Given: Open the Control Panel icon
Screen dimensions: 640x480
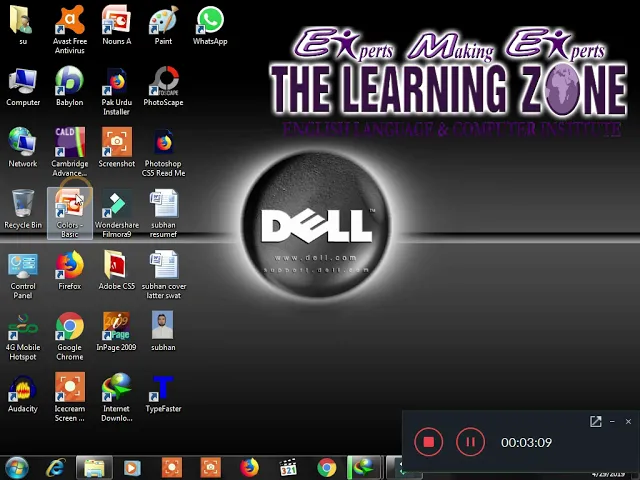Looking at the screenshot, I should coord(23,275).
